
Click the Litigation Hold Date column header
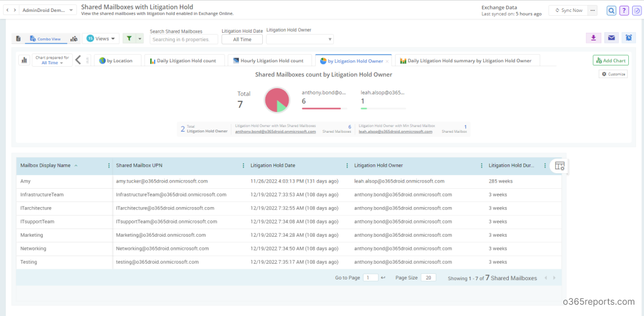point(273,165)
